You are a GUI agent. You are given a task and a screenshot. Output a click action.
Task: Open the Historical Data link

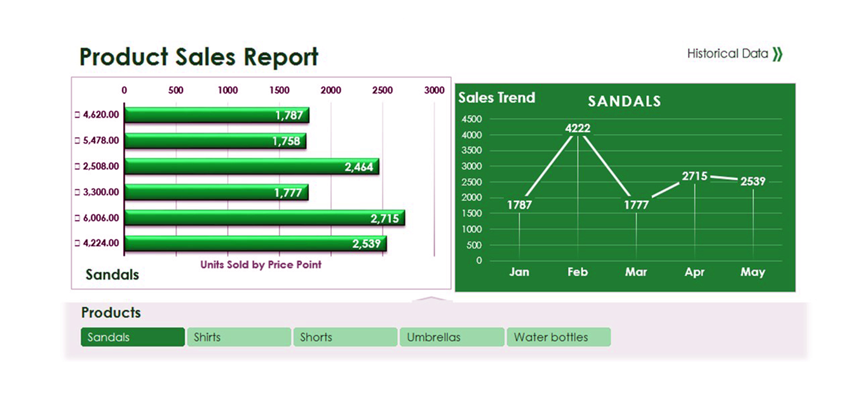(x=728, y=54)
